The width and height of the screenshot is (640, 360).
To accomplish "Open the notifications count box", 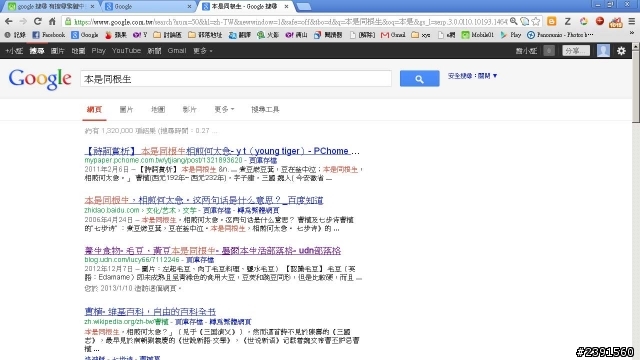I will tap(549, 51).
